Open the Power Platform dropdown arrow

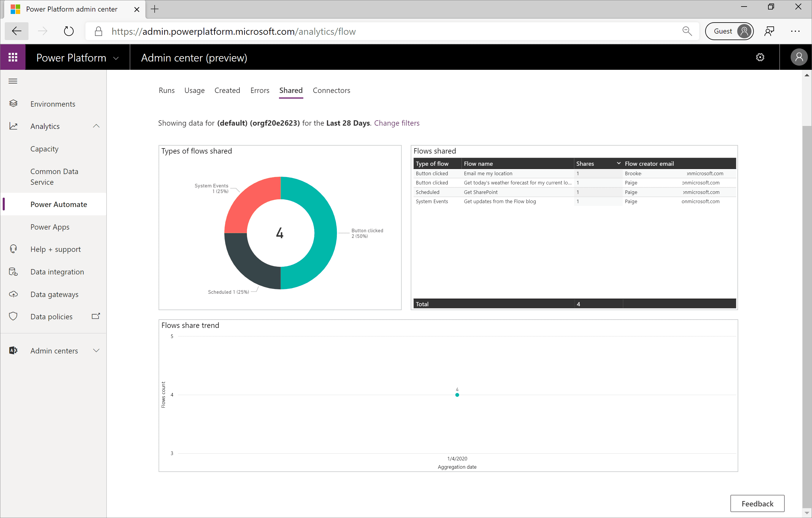(116, 58)
